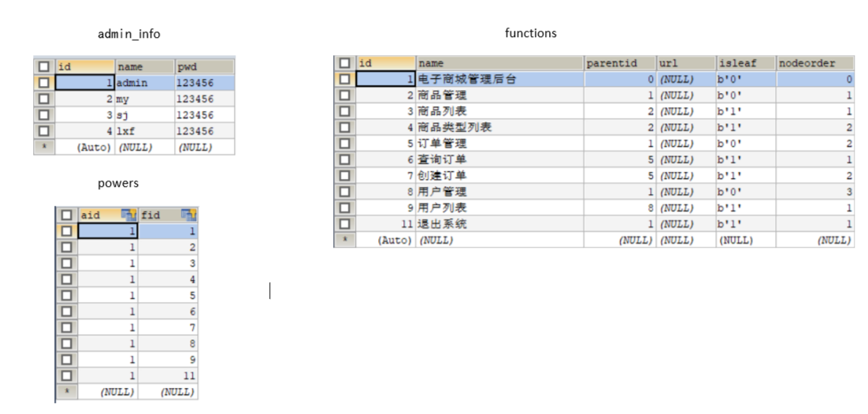Tick the powers row checkbox where fid is 5
The width and height of the screenshot is (868, 414).
[x=66, y=296]
